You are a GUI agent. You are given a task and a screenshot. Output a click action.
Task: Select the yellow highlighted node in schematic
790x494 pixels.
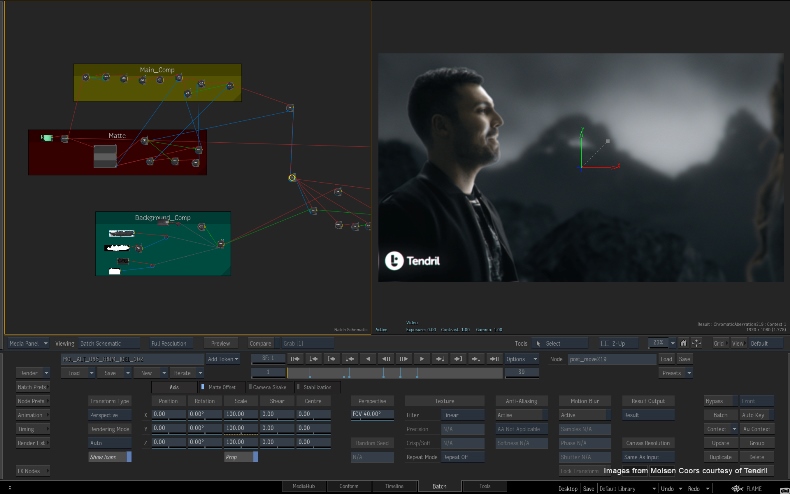(292, 177)
